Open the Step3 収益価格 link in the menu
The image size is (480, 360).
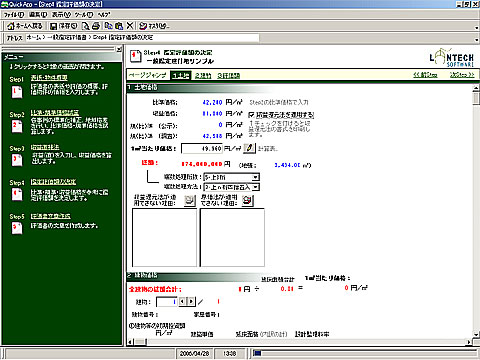(x=45, y=147)
